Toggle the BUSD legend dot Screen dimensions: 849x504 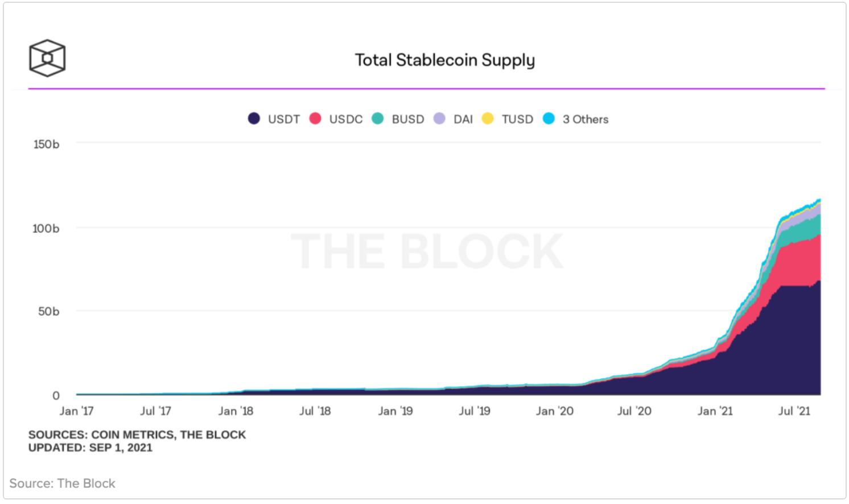[x=378, y=119]
